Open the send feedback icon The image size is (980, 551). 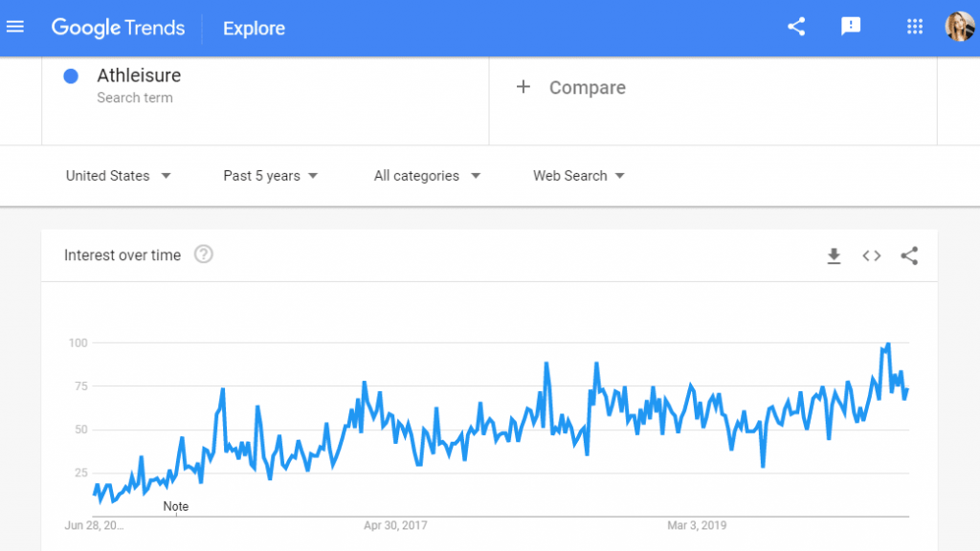[x=851, y=26]
